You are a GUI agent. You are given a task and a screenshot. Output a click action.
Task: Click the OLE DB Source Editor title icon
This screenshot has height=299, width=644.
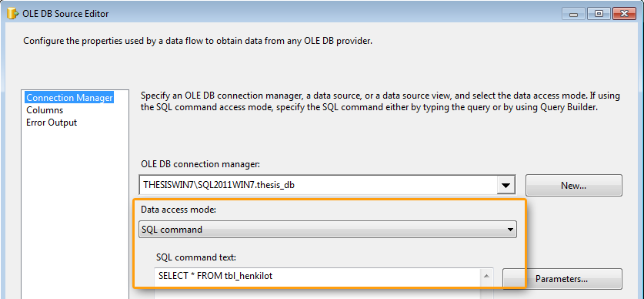[13, 14]
